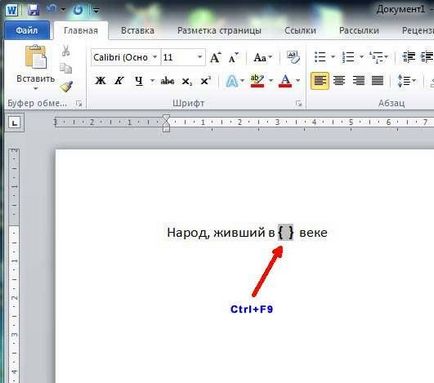Justify the text
This screenshot has height=383, width=434.
click(377, 81)
